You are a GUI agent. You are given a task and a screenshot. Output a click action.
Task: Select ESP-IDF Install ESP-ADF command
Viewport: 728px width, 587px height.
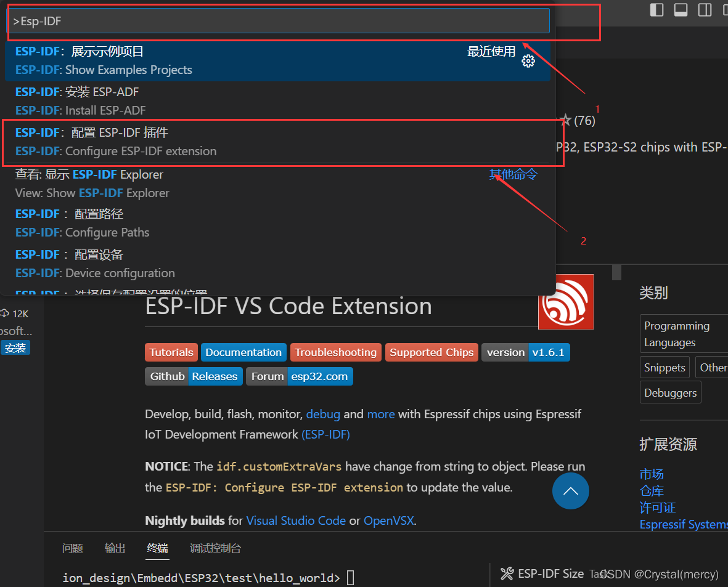pos(277,101)
